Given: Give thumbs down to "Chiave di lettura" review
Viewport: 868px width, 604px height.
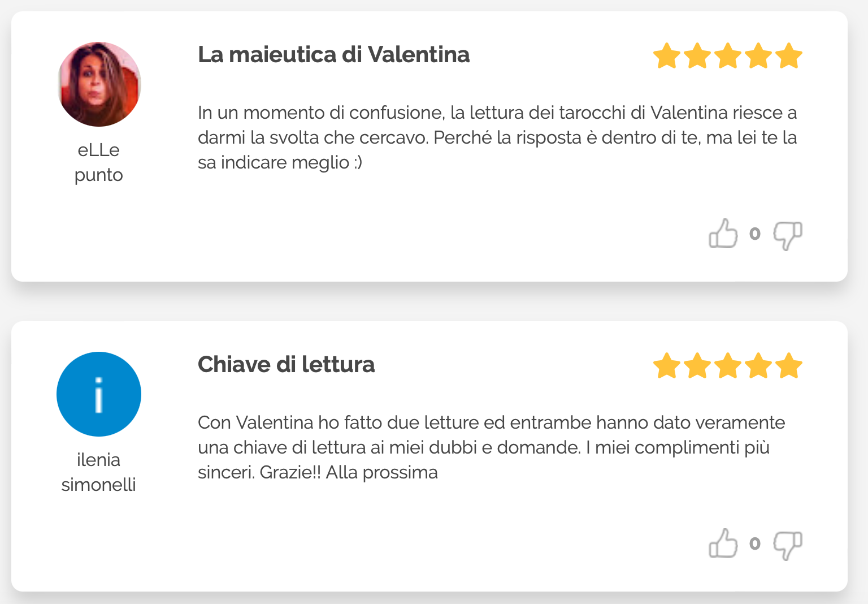Looking at the screenshot, I should point(787,545).
